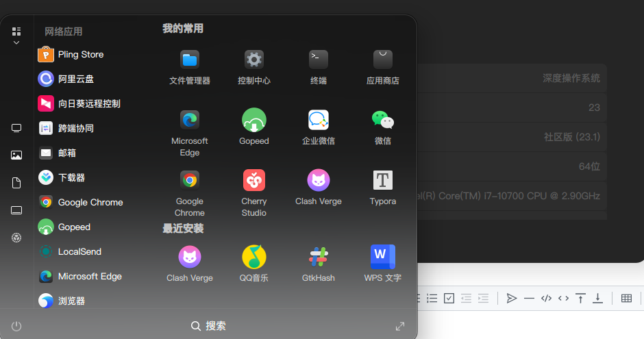Expand the category chevron dropdown
Image resolution: width=644 pixels, height=339 pixels.
(16, 42)
